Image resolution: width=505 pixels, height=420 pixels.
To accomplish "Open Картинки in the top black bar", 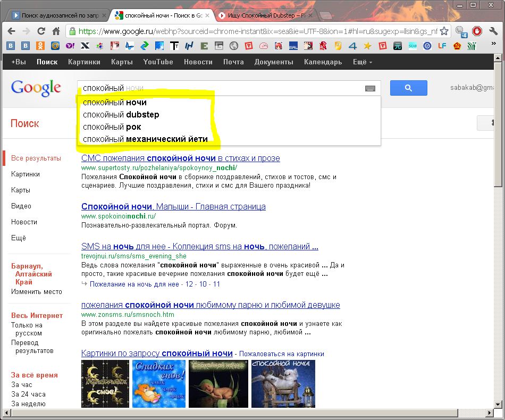I will (84, 62).
